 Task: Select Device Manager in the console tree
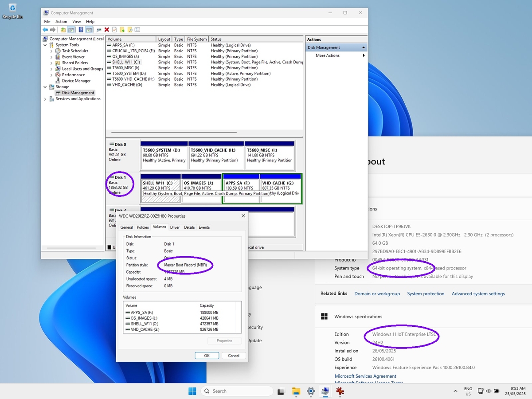76,81
